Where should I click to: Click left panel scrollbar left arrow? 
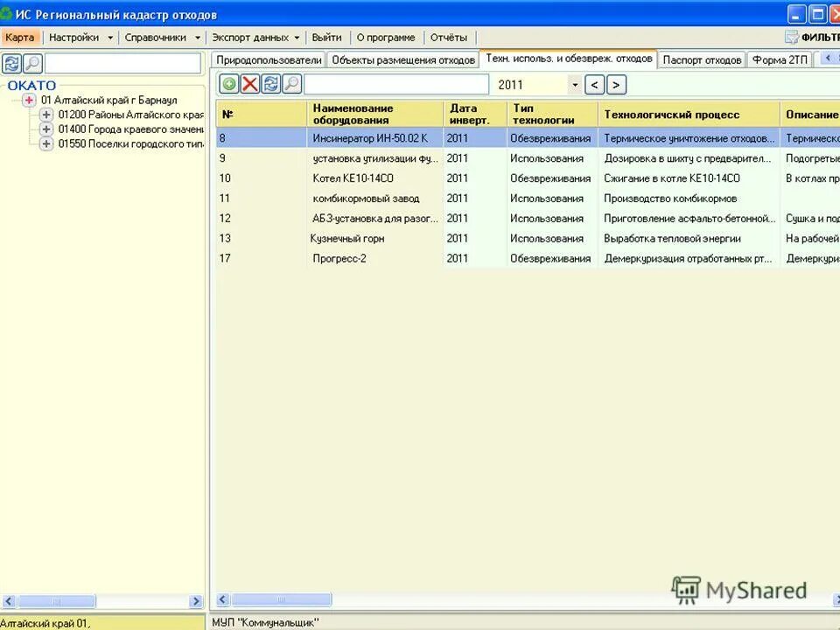[x=9, y=601]
